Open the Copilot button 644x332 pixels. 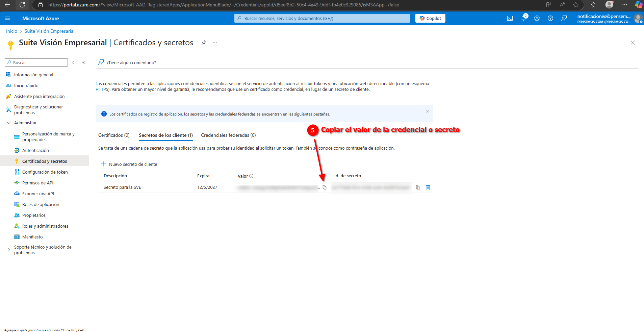[430, 18]
